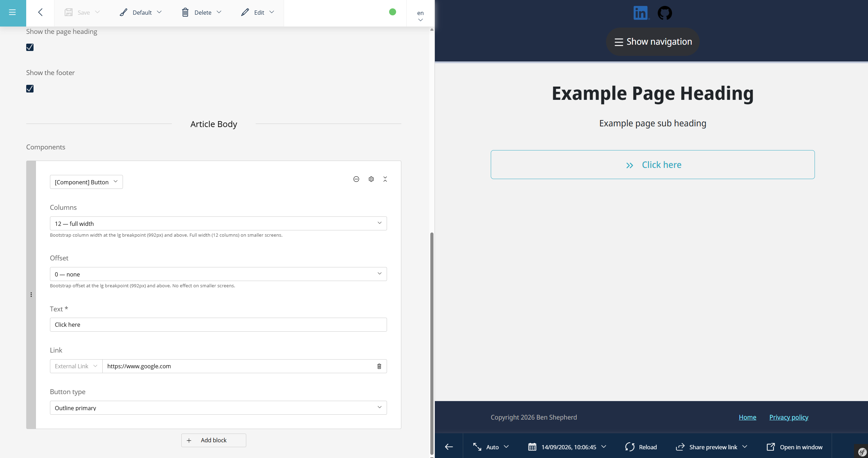Open the External Link type dropdown

[76, 366]
